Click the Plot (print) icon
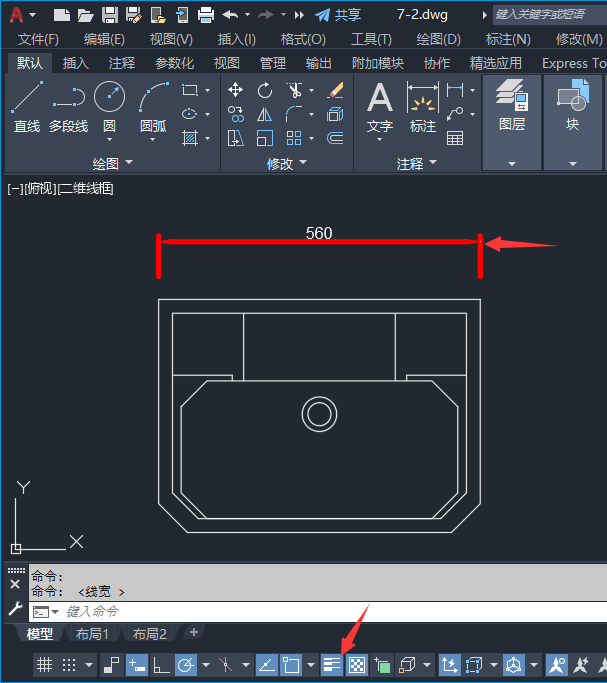Screen dimensions: 607x683 pos(206,15)
